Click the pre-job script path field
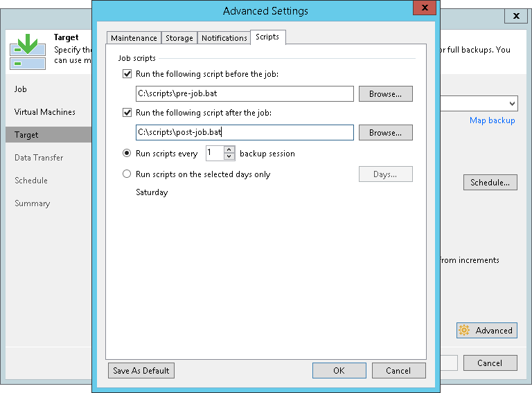This screenshot has width=532, height=393. pyautogui.click(x=245, y=94)
